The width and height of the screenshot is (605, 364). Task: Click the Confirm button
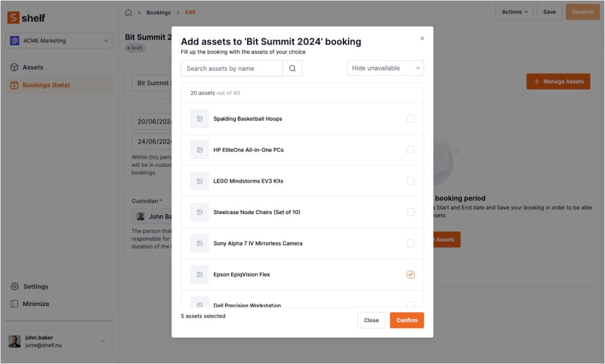point(406,321)
